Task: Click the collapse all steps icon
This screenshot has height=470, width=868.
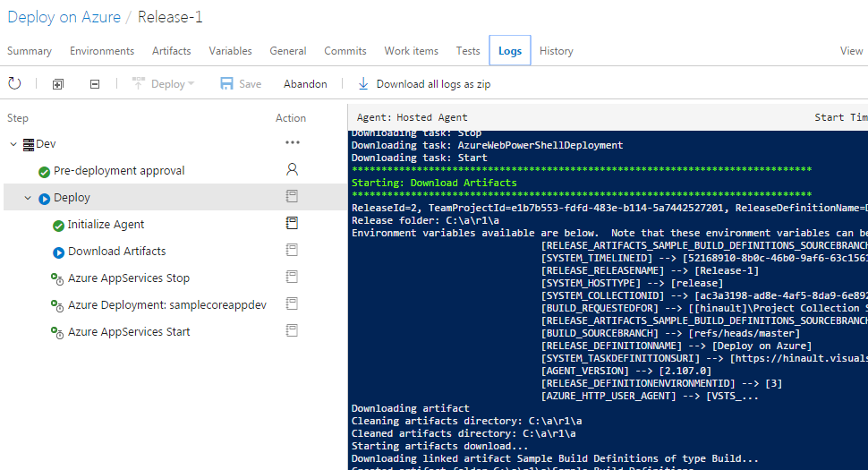Action: tap(95, 84)
